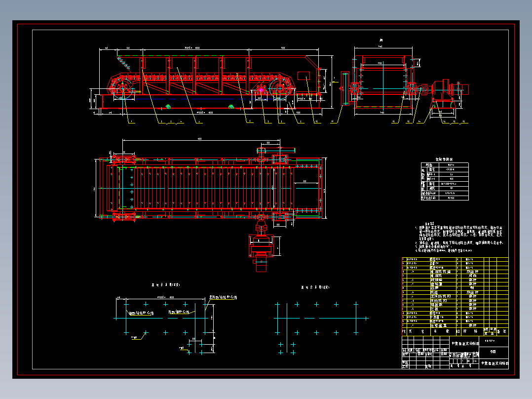
Task: Click the 机架 row in the parts list
Action: point(455,292)
